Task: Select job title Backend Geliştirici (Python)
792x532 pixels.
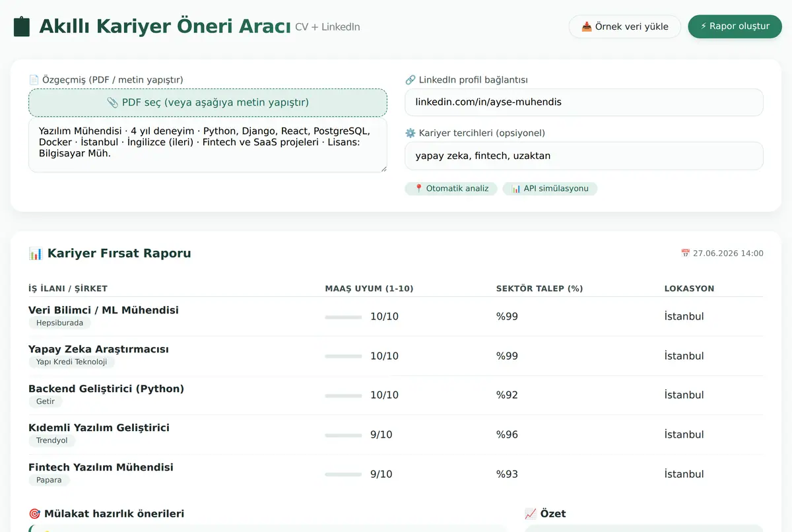Action: coord(106,389)
